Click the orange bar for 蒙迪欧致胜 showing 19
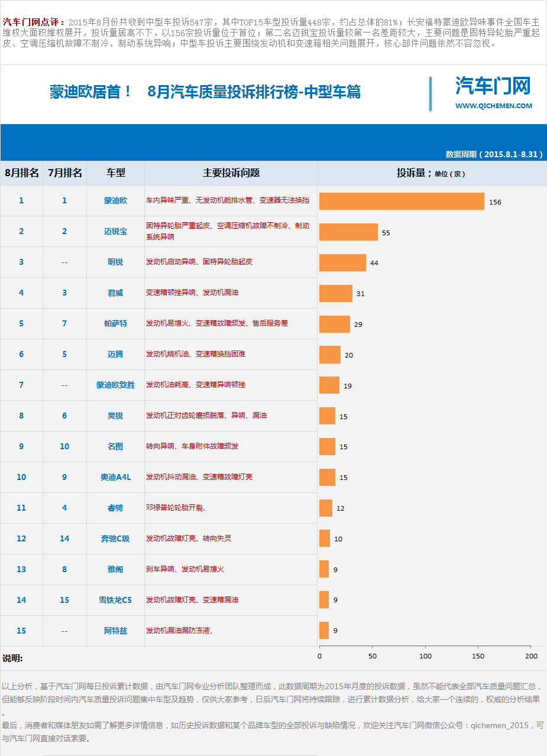547x756 pixels. (x=329, y=385)
